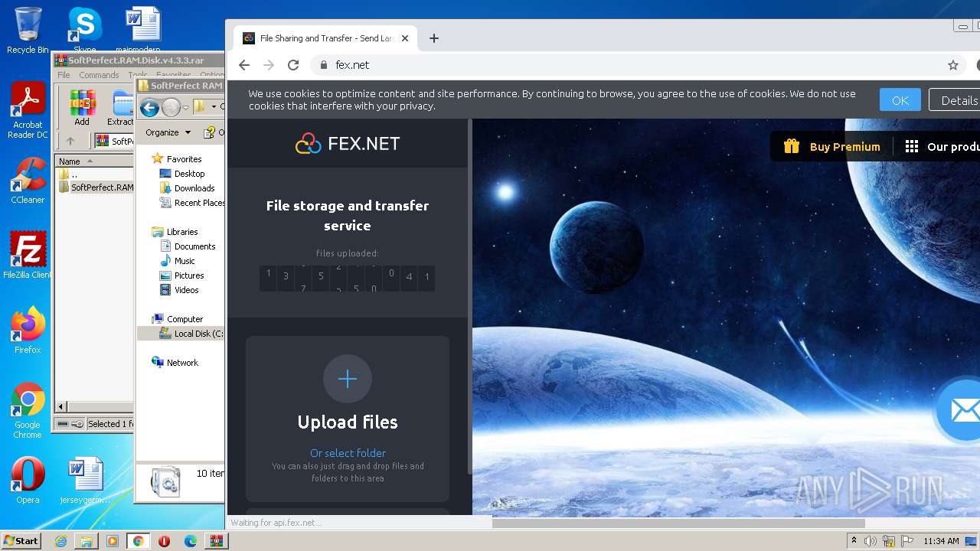
Task: Click the fex.net sidebar vertical scrollbar
Action: coord(470,295)
